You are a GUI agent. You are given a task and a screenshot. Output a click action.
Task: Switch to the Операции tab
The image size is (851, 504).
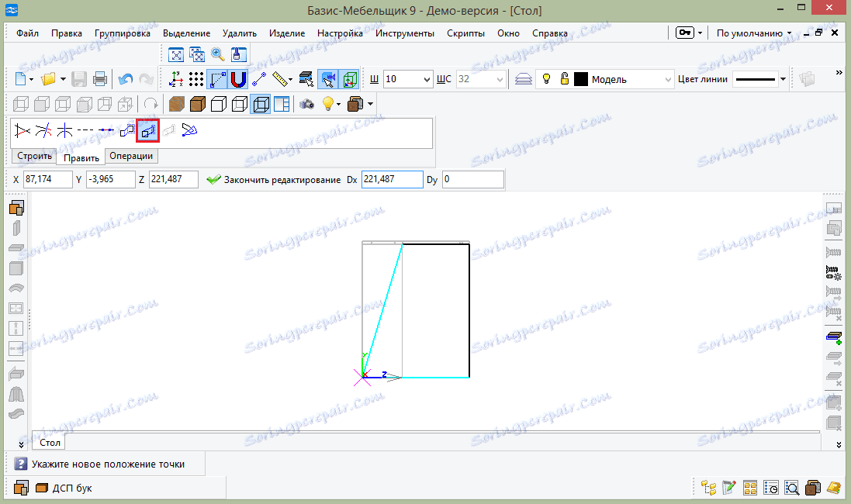[x=131, y=157]
